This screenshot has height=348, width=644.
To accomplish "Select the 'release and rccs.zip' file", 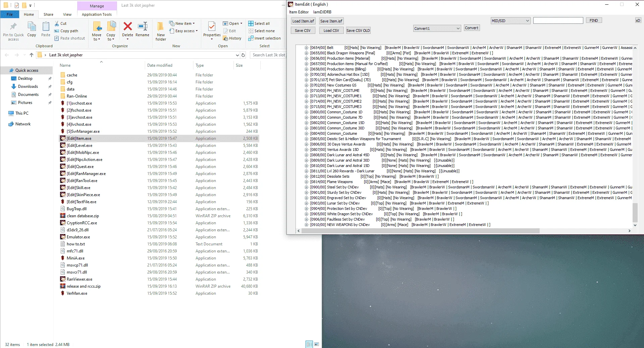I will (84, 286).
